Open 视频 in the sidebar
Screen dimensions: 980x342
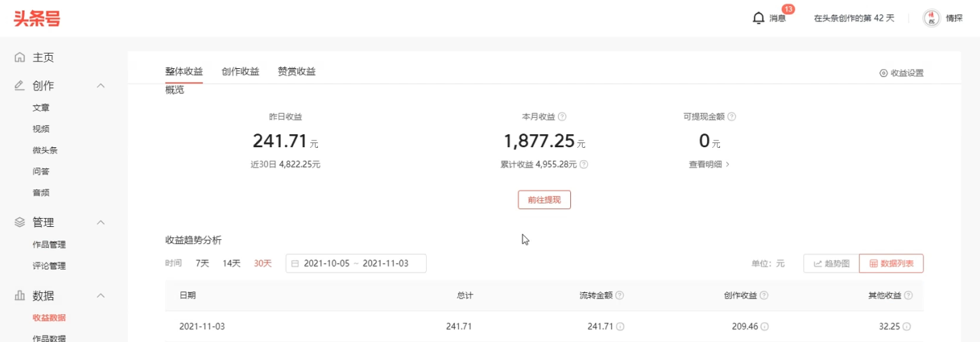pos(41,129)
